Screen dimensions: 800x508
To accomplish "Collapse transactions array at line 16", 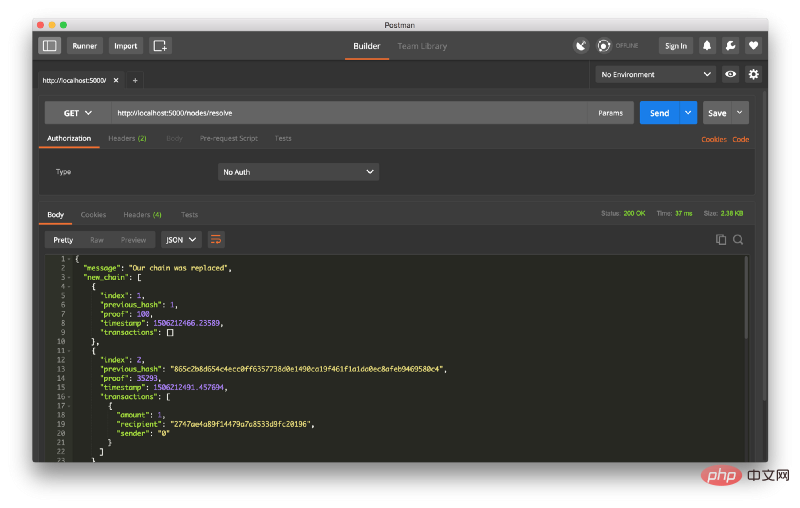I will point(69,397).
